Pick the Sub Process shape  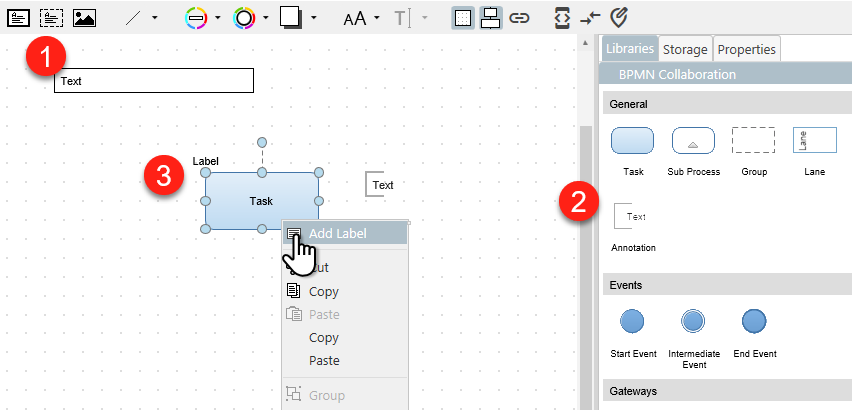point(692,141)
